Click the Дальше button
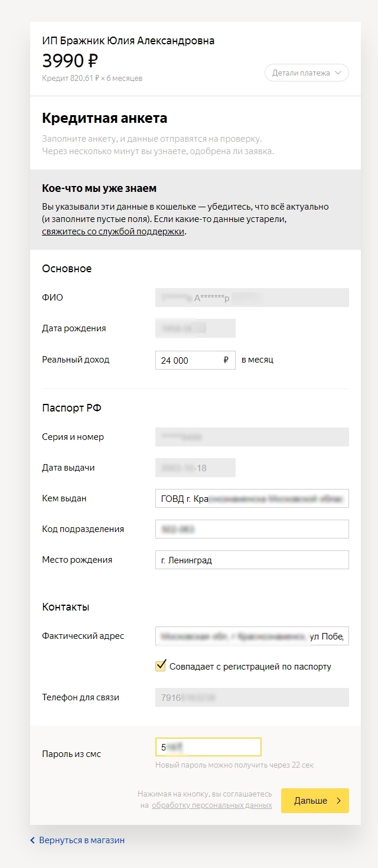Viewport: 378px width, 868px height. [x=315, y=801]
